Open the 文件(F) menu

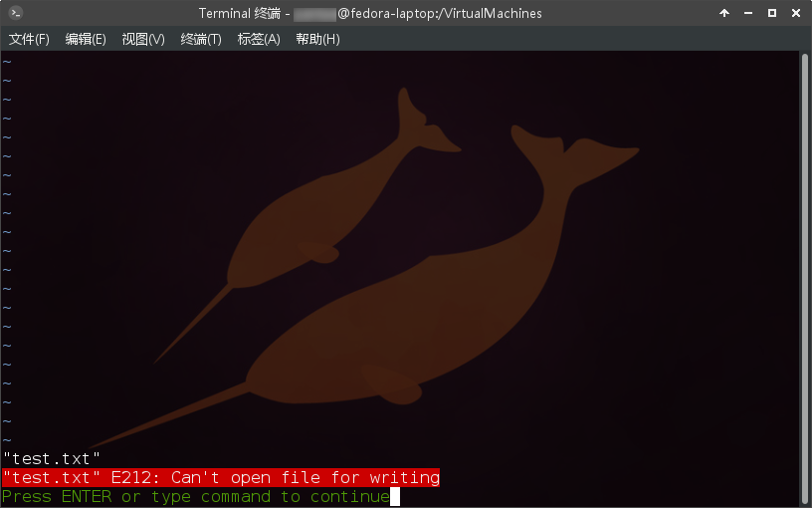29,39
